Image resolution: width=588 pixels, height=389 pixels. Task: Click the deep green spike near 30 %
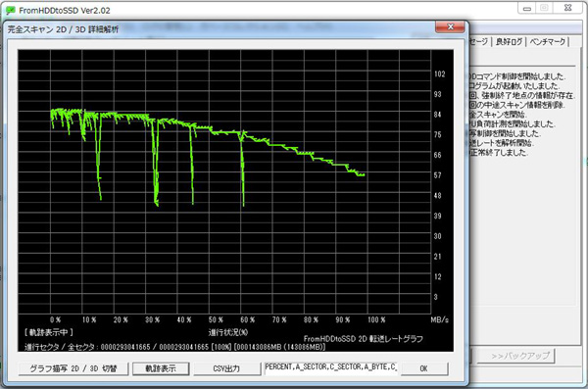tap(156, 165)
